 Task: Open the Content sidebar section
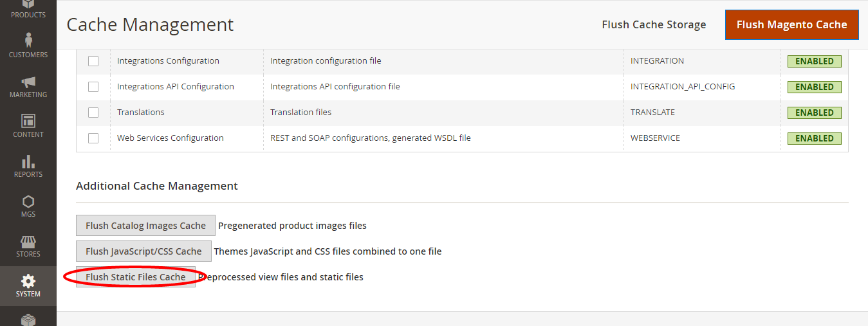(28, 125)
